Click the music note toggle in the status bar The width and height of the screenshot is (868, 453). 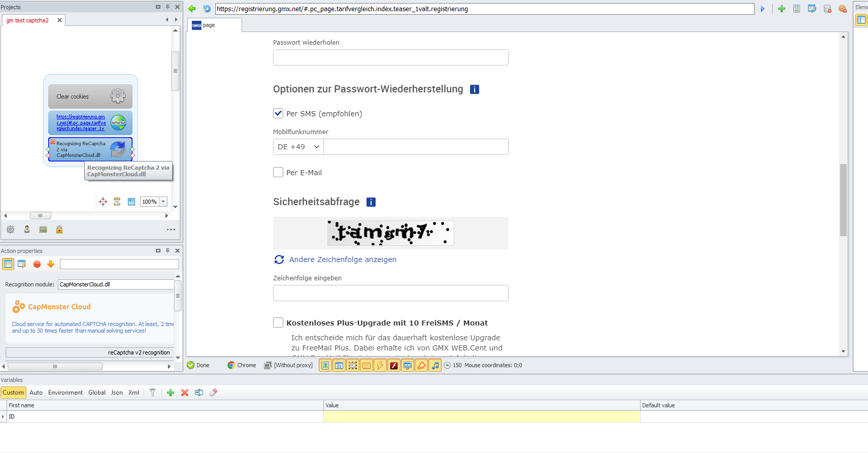point(435,365)
